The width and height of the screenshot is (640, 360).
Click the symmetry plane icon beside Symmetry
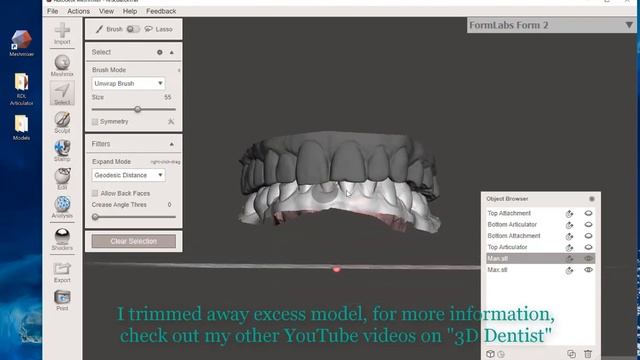tap(171, 122)
